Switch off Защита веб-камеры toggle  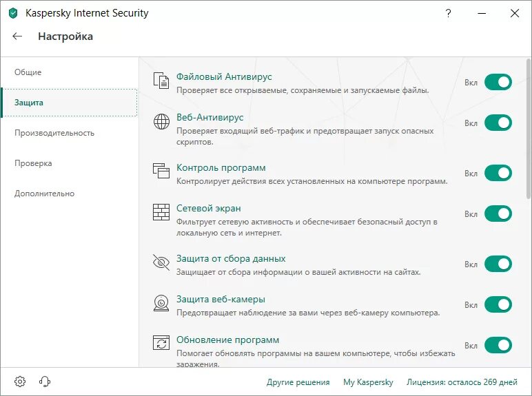click(x=498, y=304)
